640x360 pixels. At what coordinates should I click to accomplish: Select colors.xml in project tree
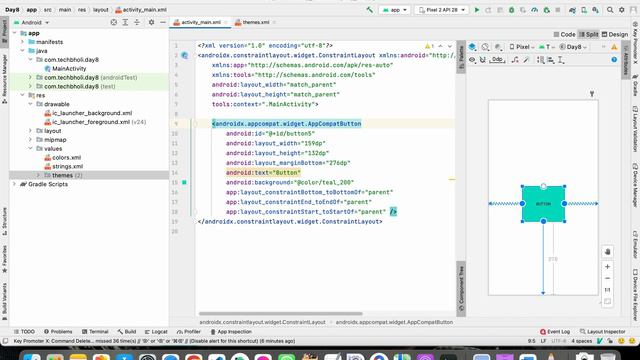tap(62, 158)
